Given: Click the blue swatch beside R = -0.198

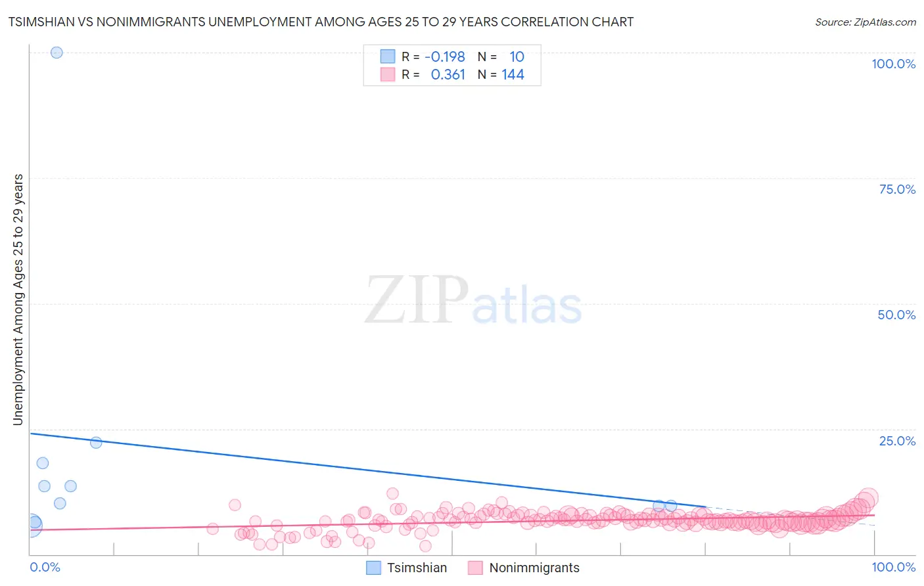Looking at the screenshot, I should click(388, 56).
